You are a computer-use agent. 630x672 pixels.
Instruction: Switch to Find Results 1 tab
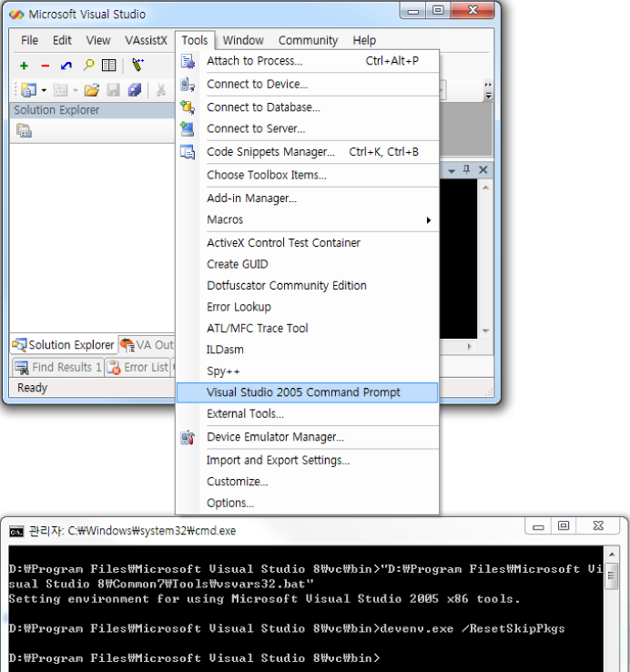tap(58, 367)
